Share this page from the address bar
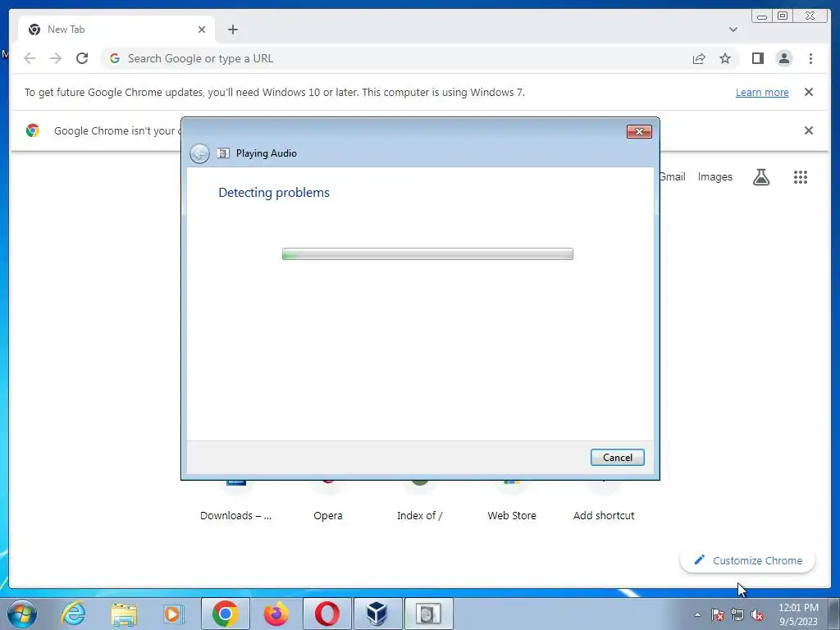Viewport: 840px width, 630px height. tap(699, 58)
